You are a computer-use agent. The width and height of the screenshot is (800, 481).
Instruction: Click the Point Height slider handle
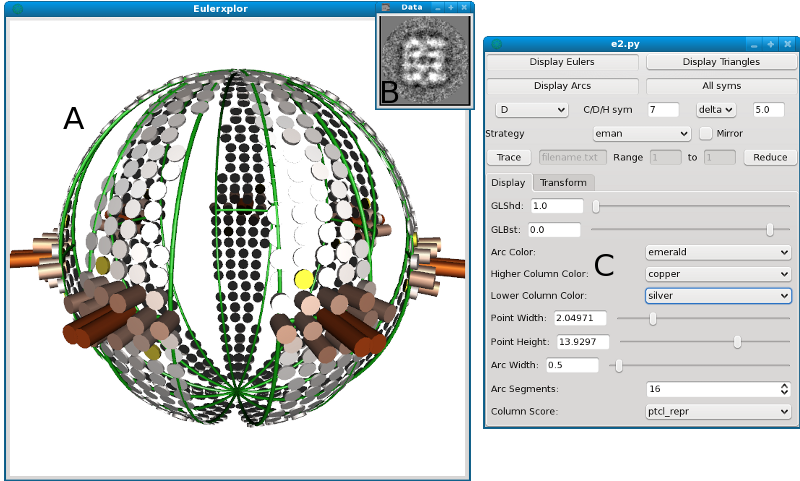coord(737,342)
